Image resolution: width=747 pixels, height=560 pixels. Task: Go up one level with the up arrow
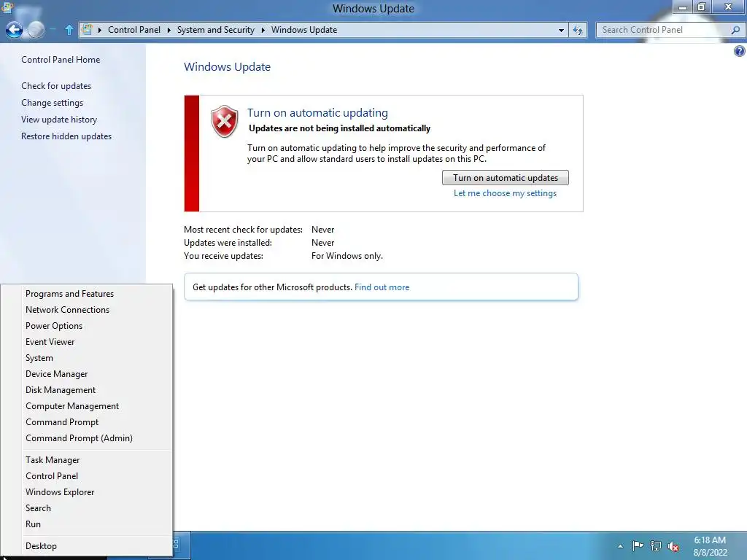tap(69, 30)
